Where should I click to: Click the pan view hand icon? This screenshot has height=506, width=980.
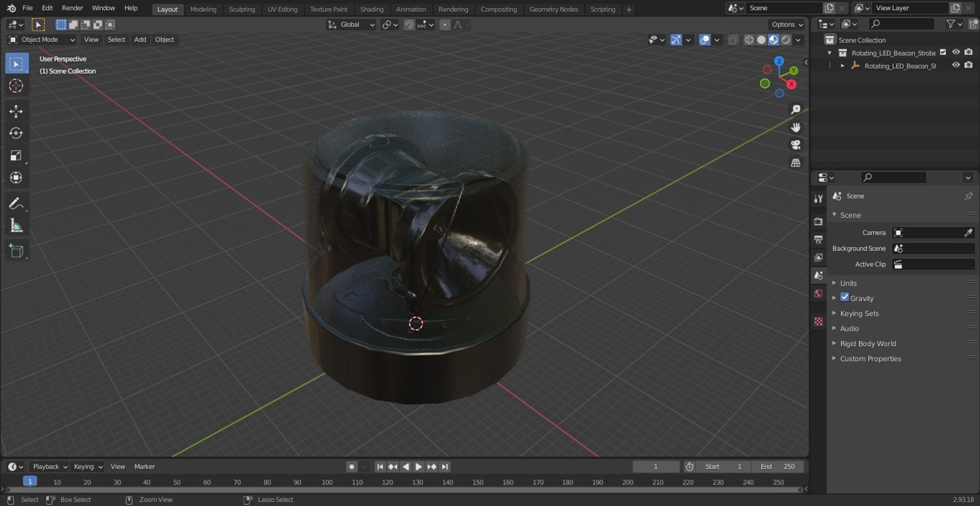pyautogui.click(x=795, y=127)
